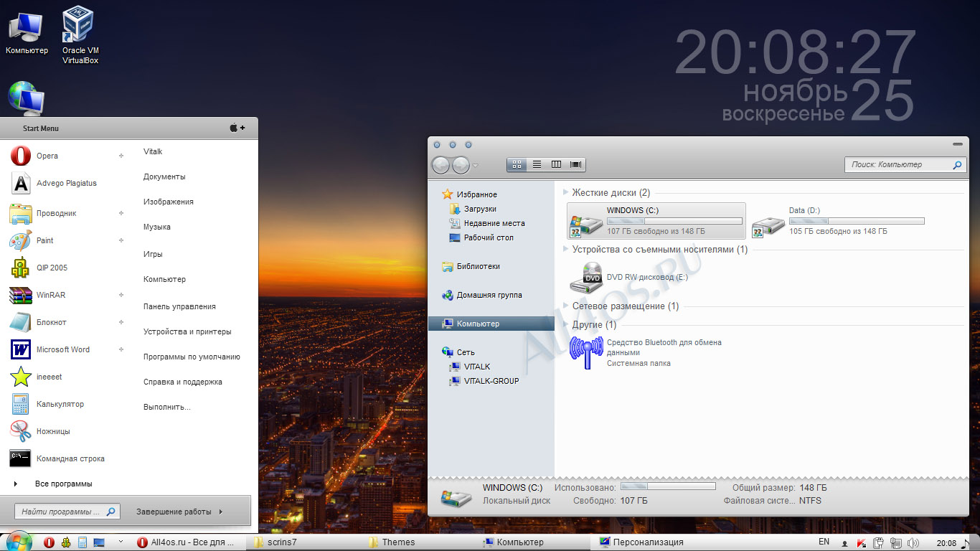
Task: Go forward in Explorer window
Action: 461,165
